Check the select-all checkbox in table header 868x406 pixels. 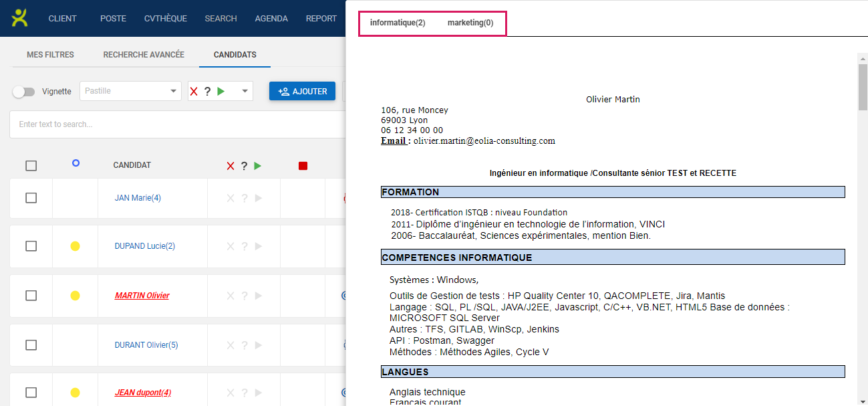pyautogui.click(x=31, y=166)
